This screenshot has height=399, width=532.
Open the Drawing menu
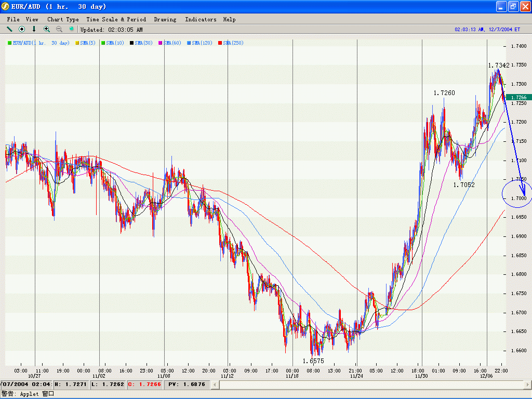pos(165,19)
